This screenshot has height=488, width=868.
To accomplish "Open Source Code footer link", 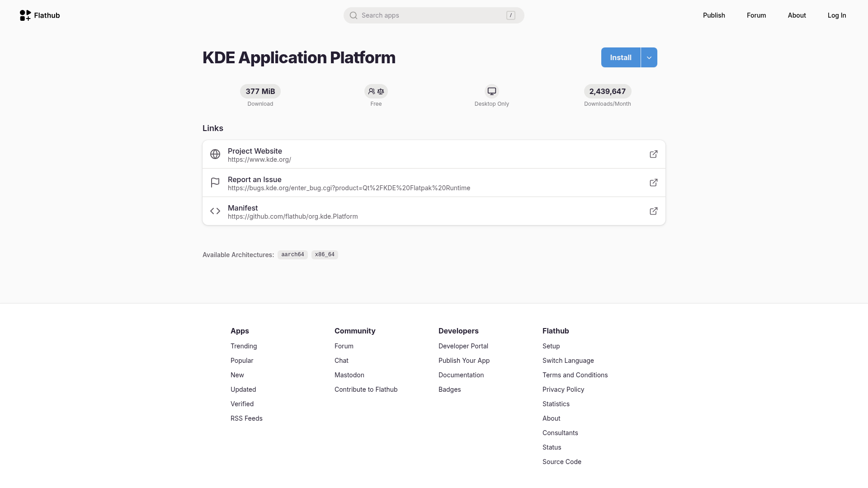I will (562, 462).
